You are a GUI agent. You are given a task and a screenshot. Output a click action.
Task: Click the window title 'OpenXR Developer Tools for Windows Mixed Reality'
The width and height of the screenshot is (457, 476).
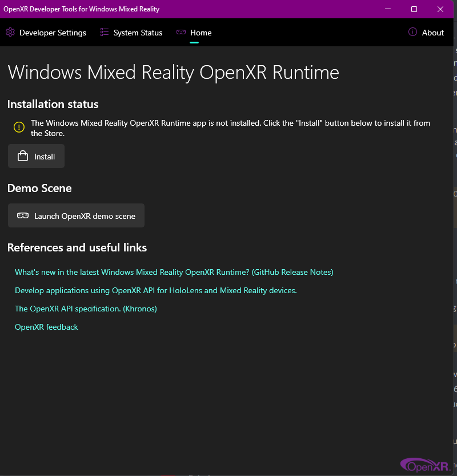click(x=81, y=9)
